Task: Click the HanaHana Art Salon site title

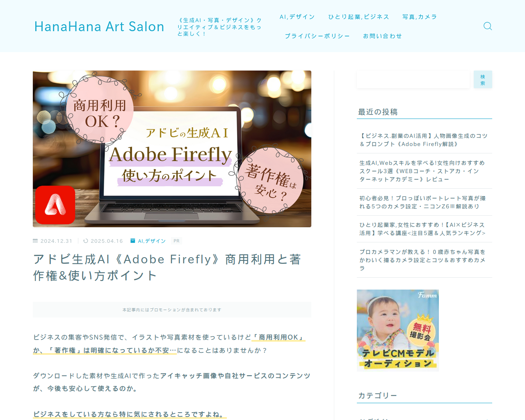Action: click(99, 26)
